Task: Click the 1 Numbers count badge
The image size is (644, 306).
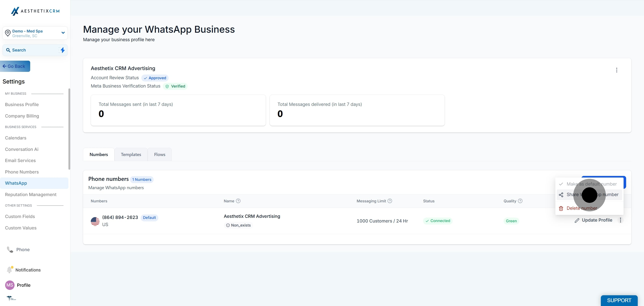Action: click(142, 179)
